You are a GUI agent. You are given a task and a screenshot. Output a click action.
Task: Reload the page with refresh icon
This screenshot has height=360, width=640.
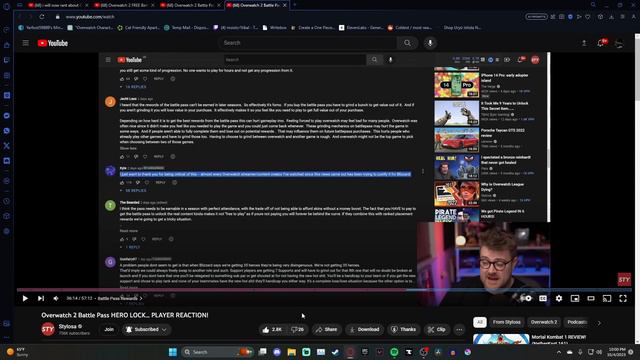[x=42, y=17]
